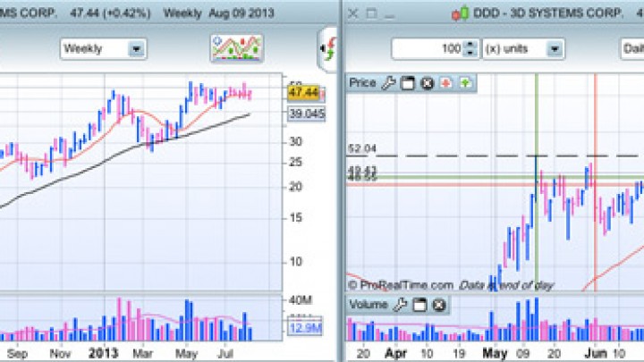Minimize the DDD daily chart window

point(389,16)
